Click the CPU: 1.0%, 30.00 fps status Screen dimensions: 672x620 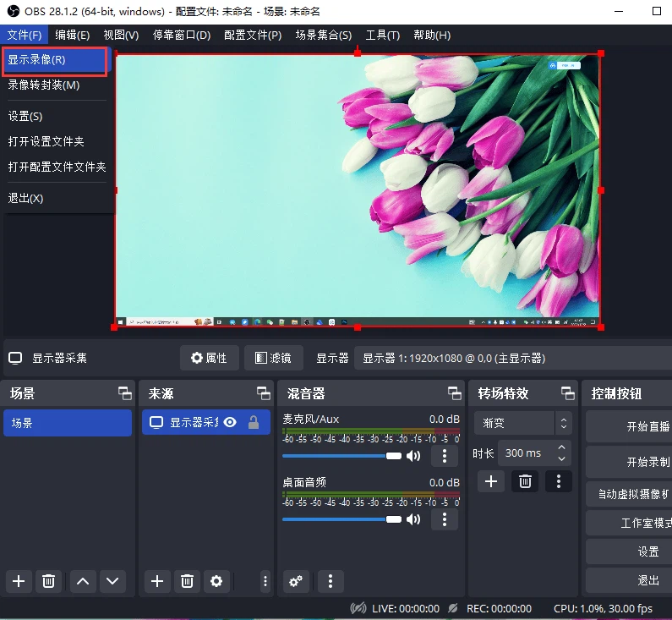(x=603, y=609)
